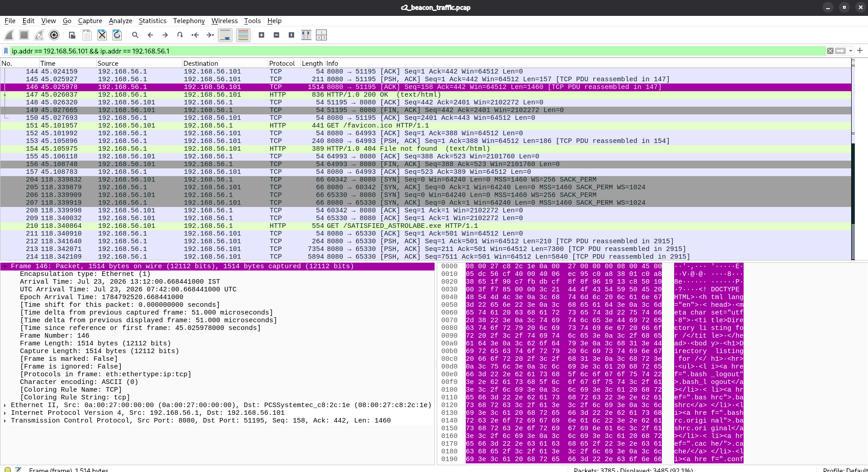Screen dimensions: 868x472
Task: Reset text to normal size
Action: click(x=291, y=35)
